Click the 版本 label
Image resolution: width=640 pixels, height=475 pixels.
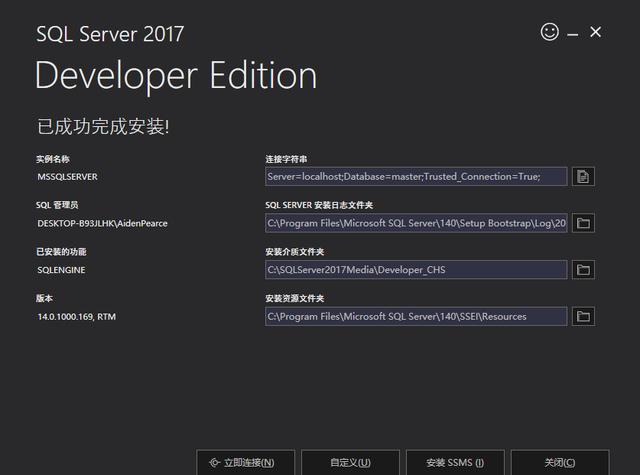[44, 298]
